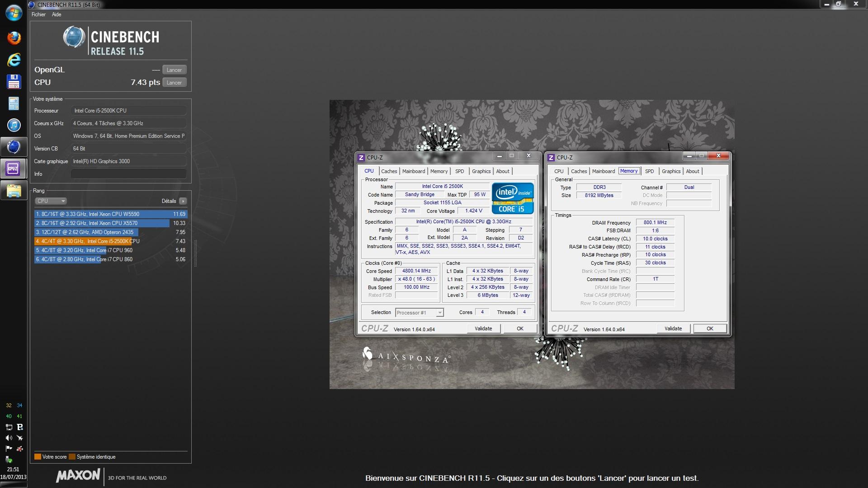
Task: Select the CPU-Z taskbar icon
Action: tap(14, 169)
